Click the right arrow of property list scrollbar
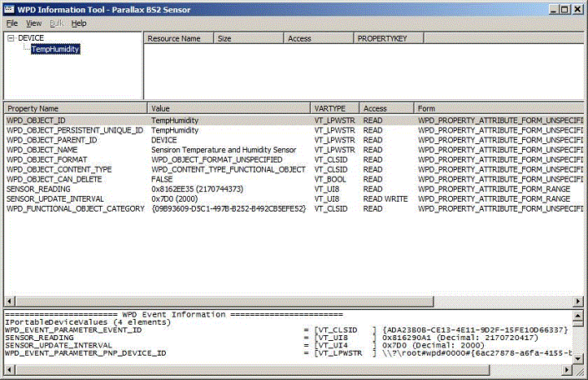Viewport: 588px width, 380px height. tap(578, 301)
